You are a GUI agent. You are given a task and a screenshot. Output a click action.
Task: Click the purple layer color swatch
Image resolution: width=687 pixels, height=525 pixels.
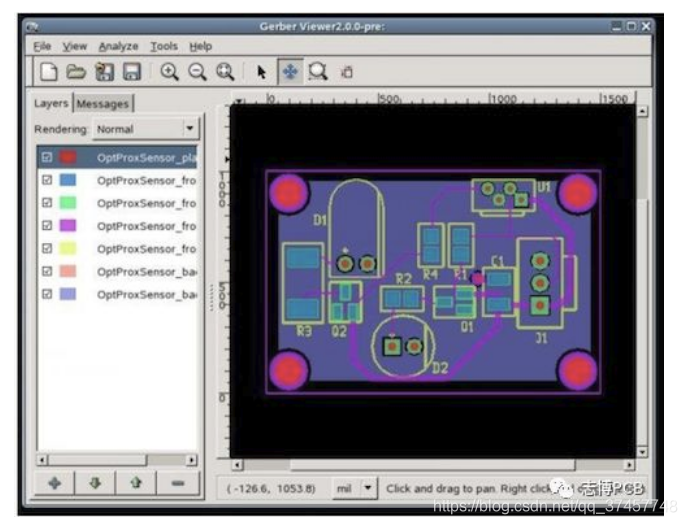(x=68, y=226)
